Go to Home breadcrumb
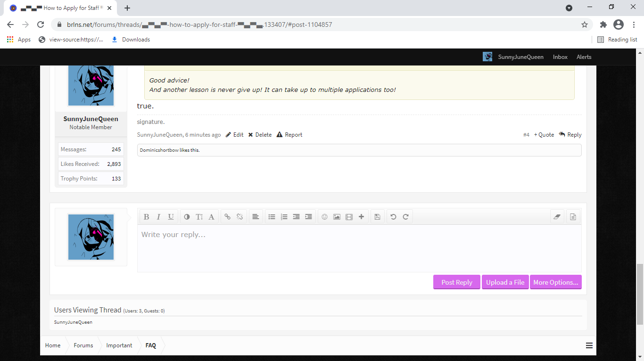 click(53, 345)
